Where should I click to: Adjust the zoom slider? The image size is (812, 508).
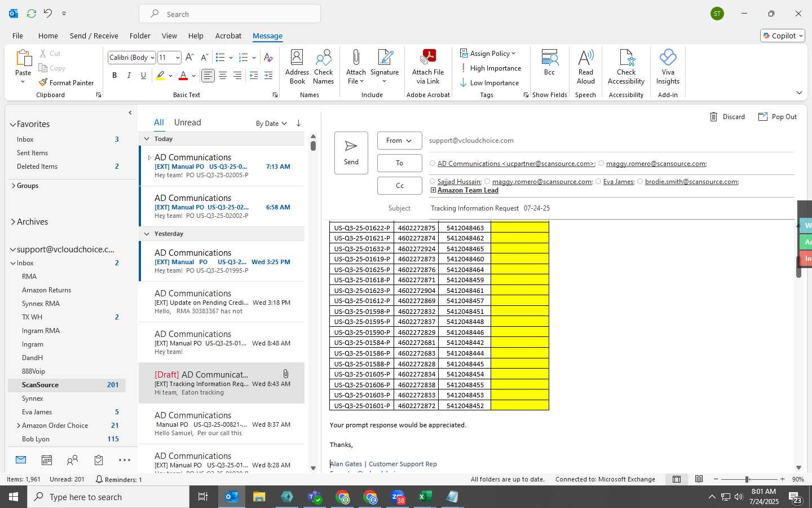747,479
